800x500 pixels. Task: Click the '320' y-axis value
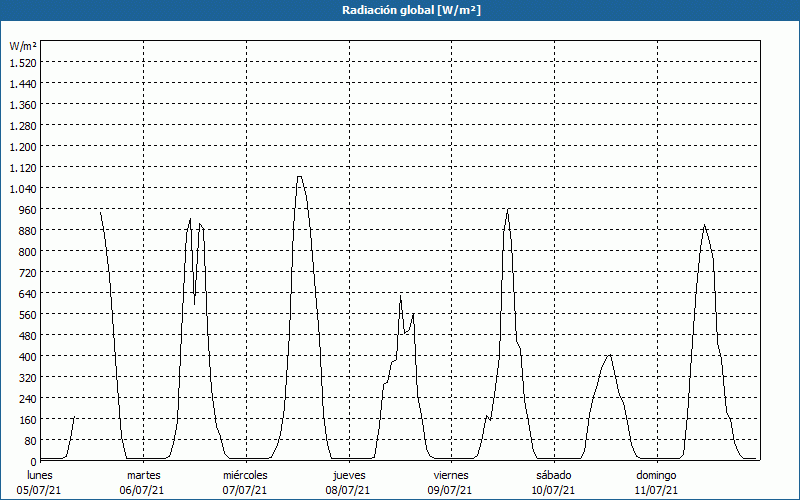coord(27,378)
